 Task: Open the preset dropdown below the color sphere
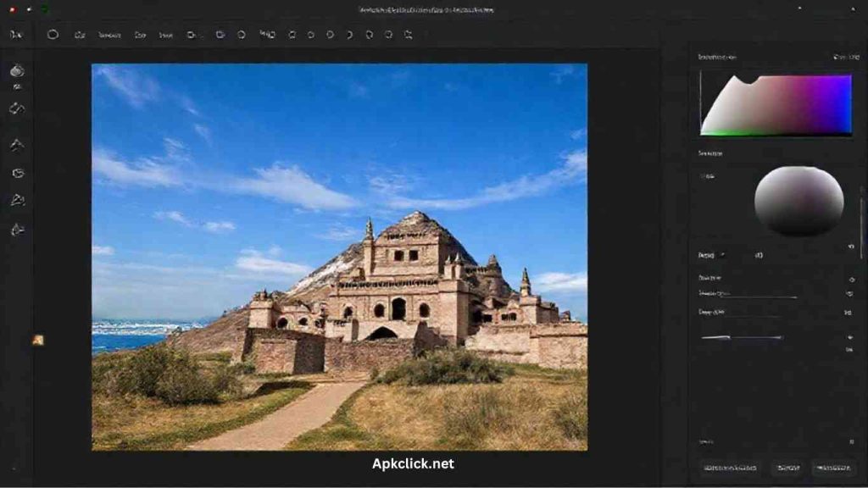point(712,255)
